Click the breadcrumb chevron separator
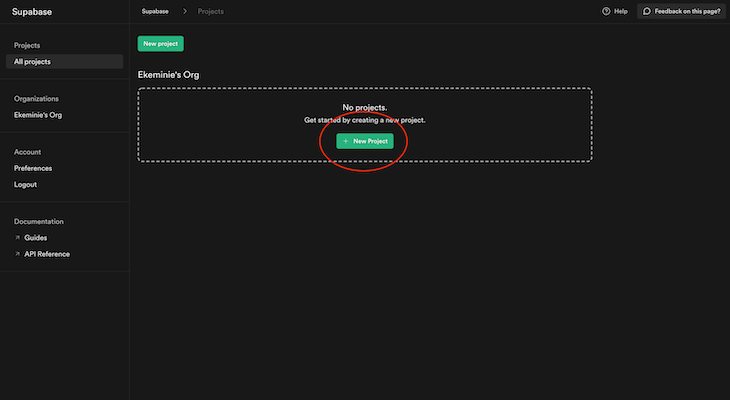 coord(185,11)
